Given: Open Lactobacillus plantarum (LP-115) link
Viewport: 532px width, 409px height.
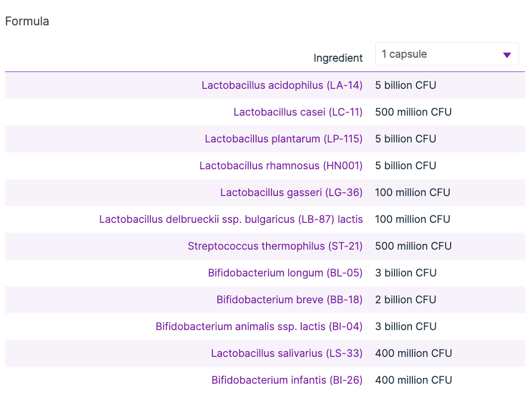Looking at the screenshot, I should pyautogui.click(x=283, y=139).
